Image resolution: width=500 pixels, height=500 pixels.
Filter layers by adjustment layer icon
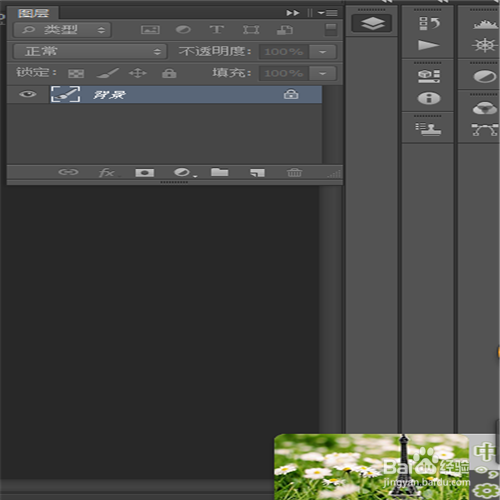click(x=183, y=30)
